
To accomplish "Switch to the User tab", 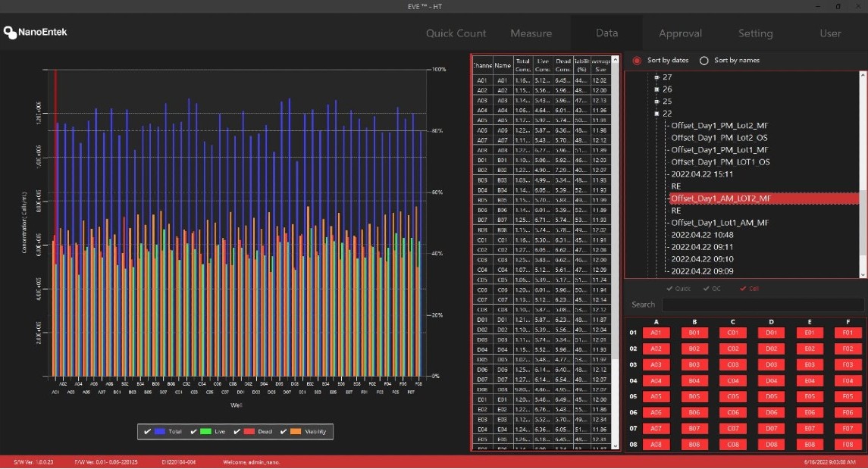I will [x=830, y=33].
